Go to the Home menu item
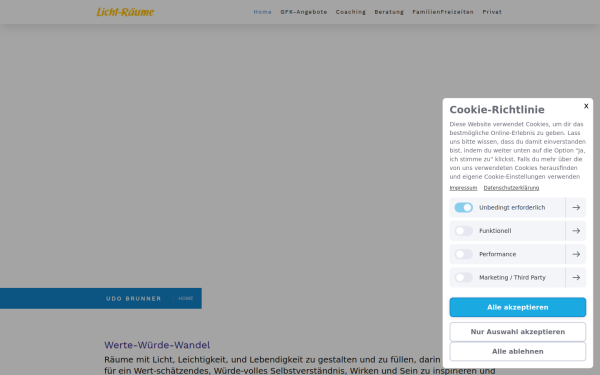The width and height of the screenshot is (600, 375). [x=262, y=12]
